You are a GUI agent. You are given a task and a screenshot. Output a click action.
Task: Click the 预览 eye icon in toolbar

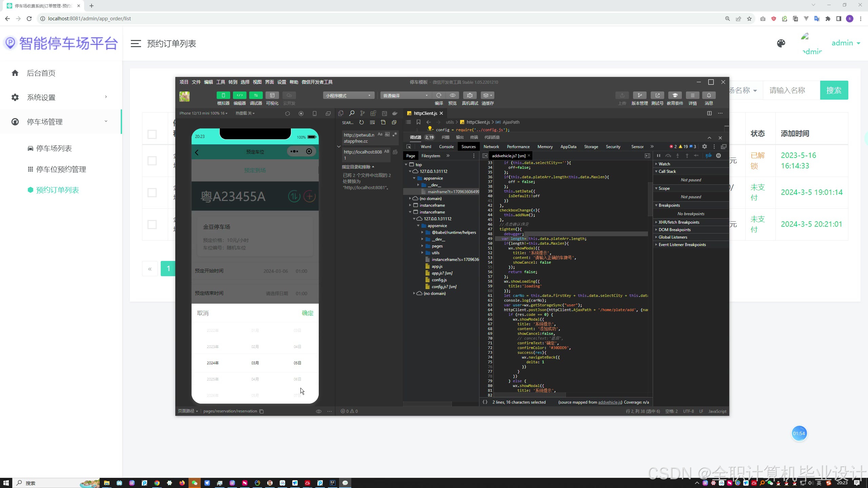click(452, 96)
